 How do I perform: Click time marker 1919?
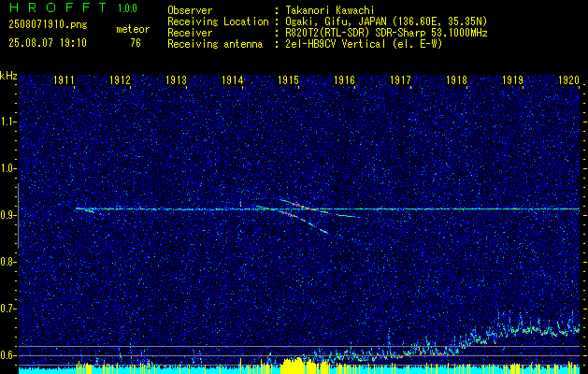[512, 79]
